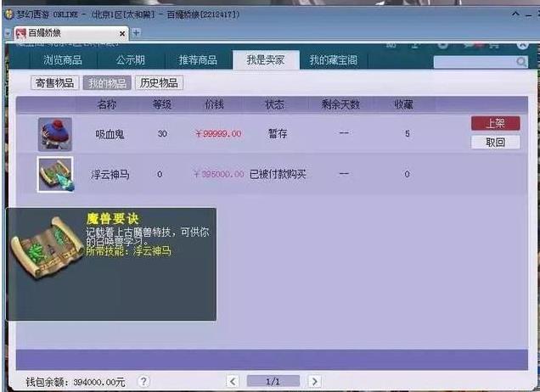
Task: Click the 浮云神马 item thumbnail
Action: (x=55, y=174)
